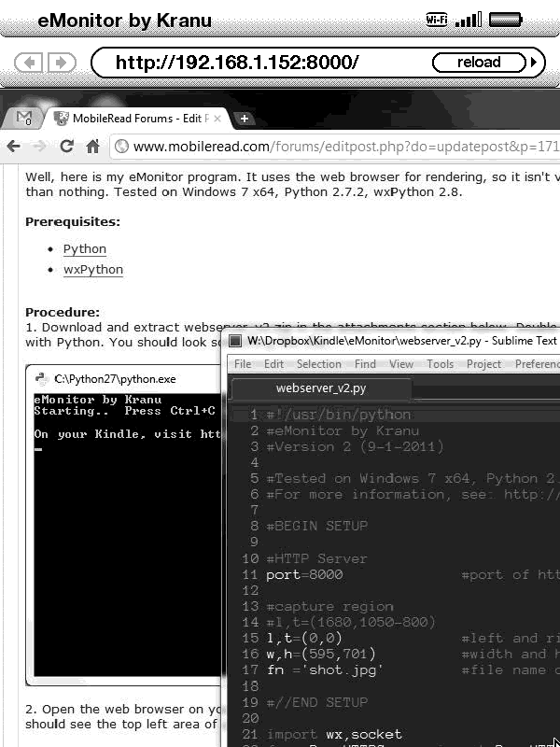Click Chrome's back arrow
Image resolution: width=560 pixels, height=747 pixels.
click(13, 147)
